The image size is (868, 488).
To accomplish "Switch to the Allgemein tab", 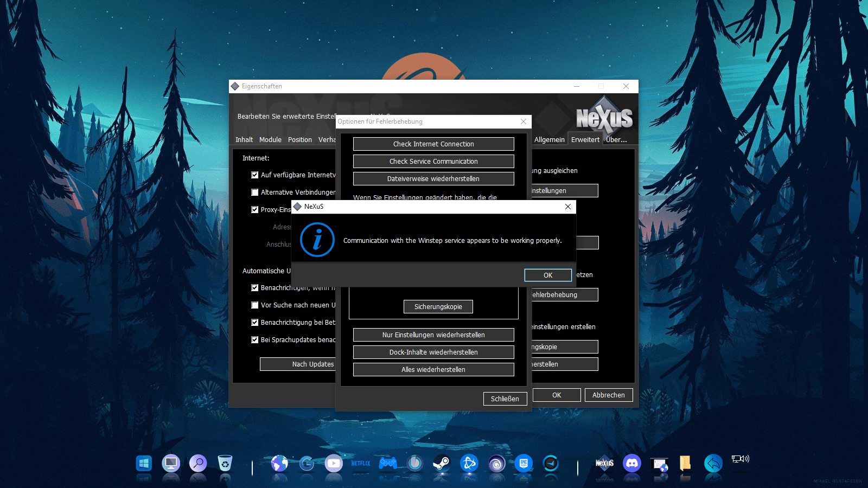I will point(549,140).
